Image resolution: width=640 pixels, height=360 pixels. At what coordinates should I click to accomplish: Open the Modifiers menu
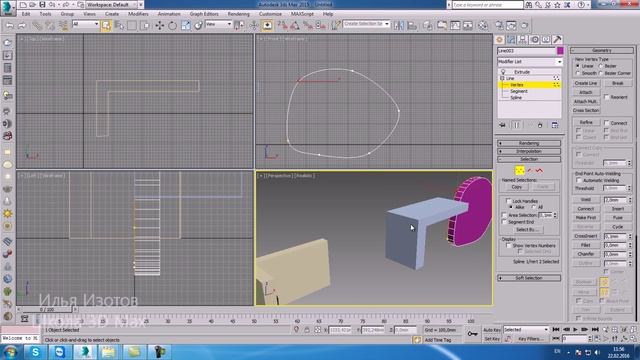(x=138, y=14)
